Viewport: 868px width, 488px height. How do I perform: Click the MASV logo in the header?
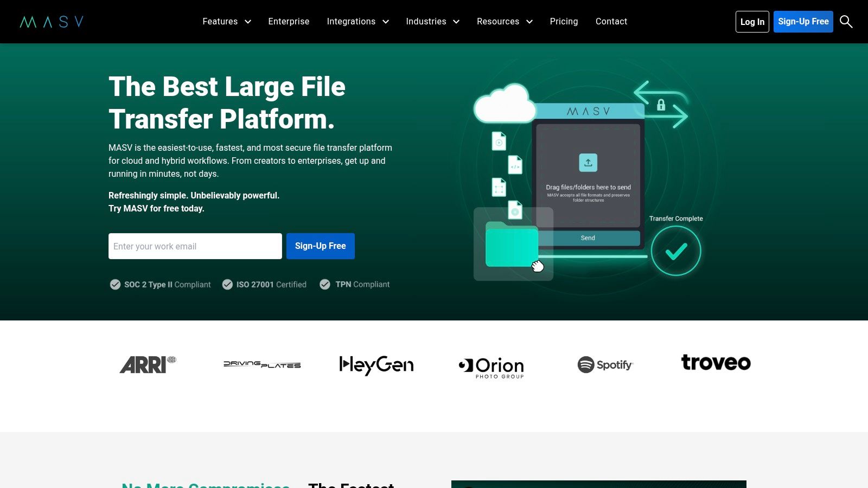pos(52,22)
